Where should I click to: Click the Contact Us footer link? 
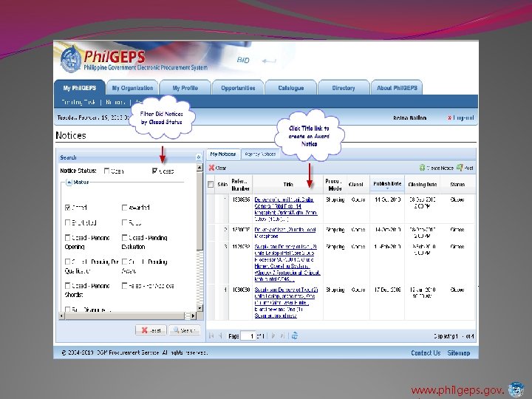[426, 353]
